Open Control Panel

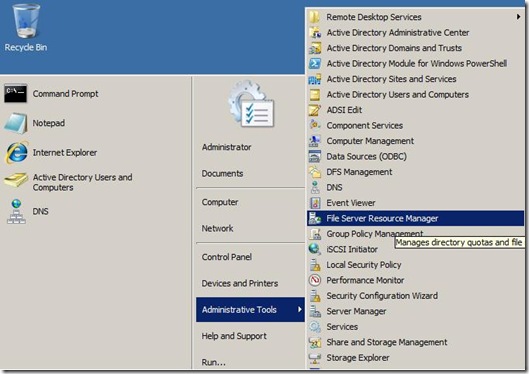pyautogui.click(x=227, y=257)
